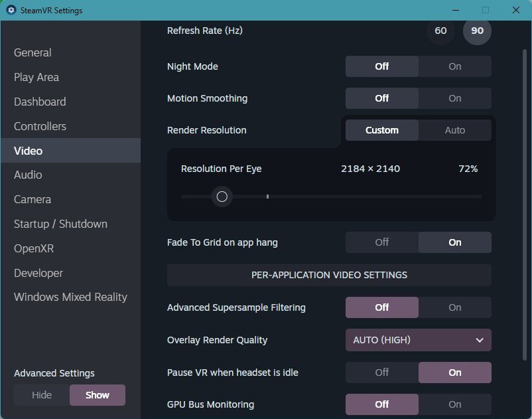
Task: Go to Dashboard settings
Action: click(x=70, y=102)
